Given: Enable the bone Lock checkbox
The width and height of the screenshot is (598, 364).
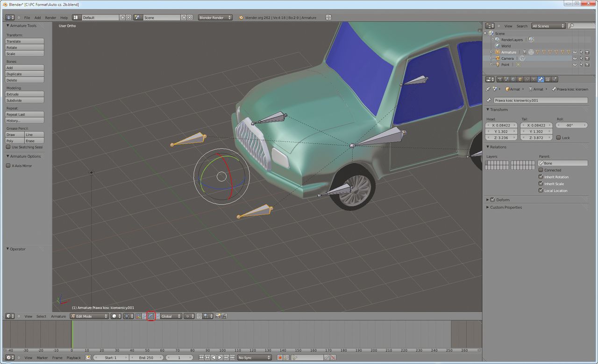Looking at the screenshot, I should tap(559, 138).
